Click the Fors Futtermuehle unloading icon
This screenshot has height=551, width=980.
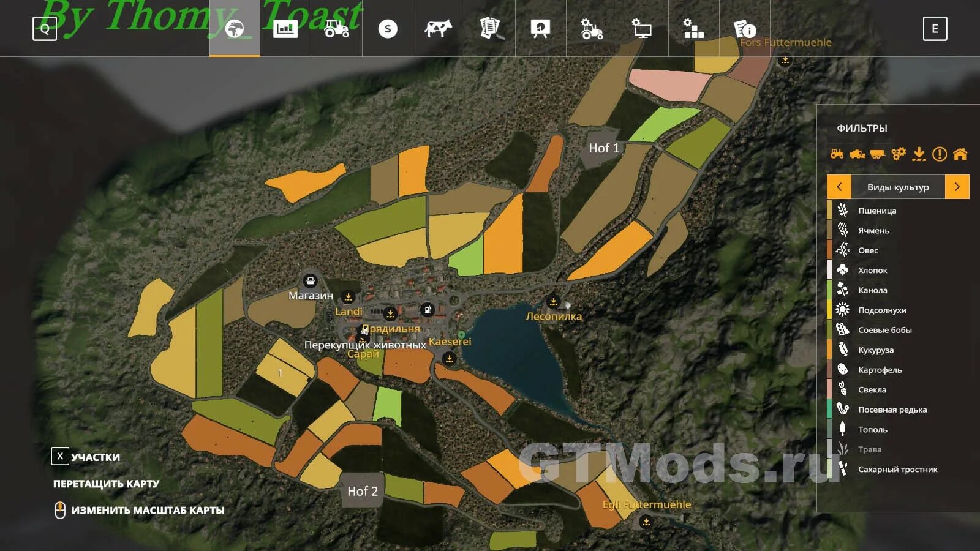coord(785,60)
